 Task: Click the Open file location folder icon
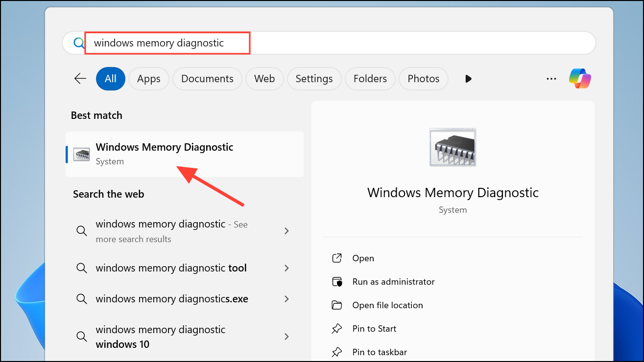click(x=337, y=305)
